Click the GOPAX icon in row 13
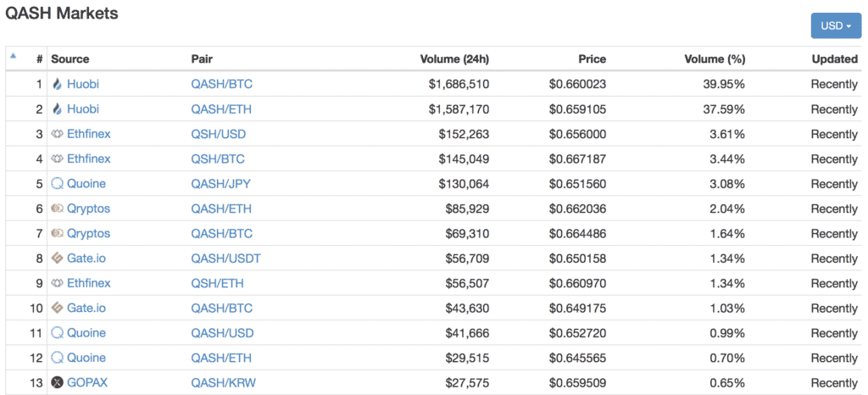This screenshot has height=395, width=868. (x=57, y=383)
